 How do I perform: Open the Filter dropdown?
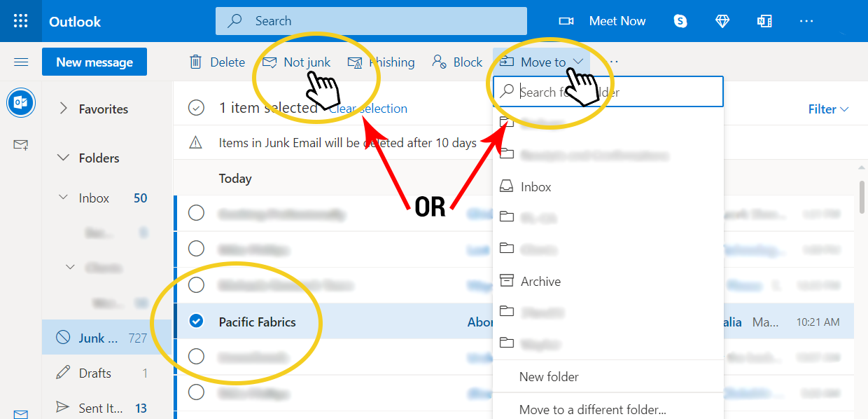pos(828,109)
